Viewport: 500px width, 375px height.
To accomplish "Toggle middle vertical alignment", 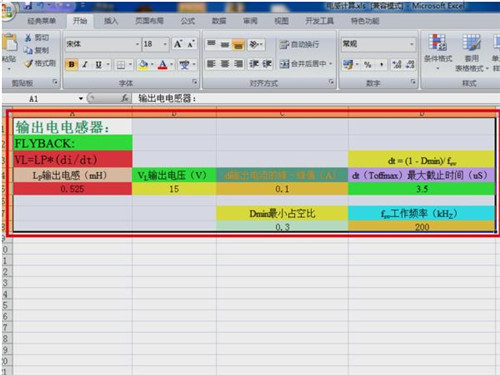I will 225,44.
